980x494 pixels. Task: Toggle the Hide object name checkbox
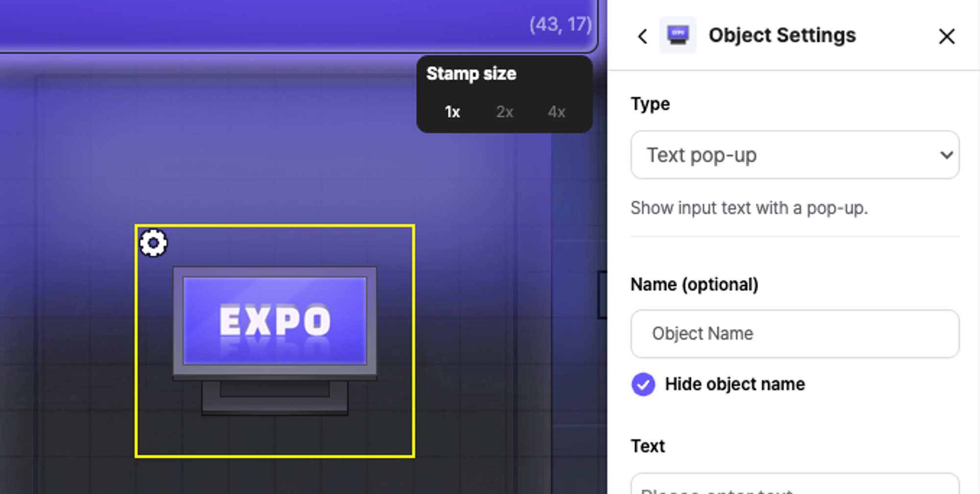tap(643, 384)
